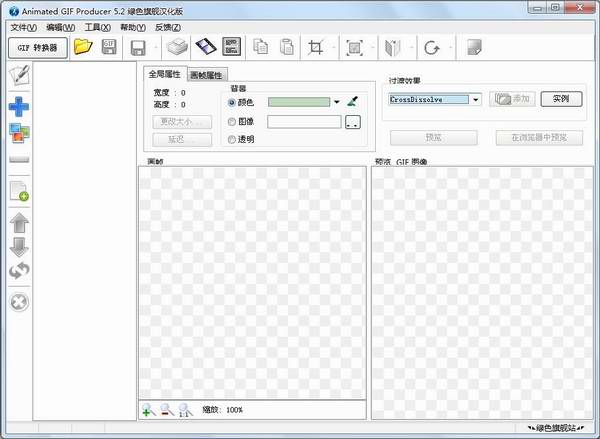Move frame up with the up arrow
The width and height of the screenshot is (600, 439).
(19, 223)
